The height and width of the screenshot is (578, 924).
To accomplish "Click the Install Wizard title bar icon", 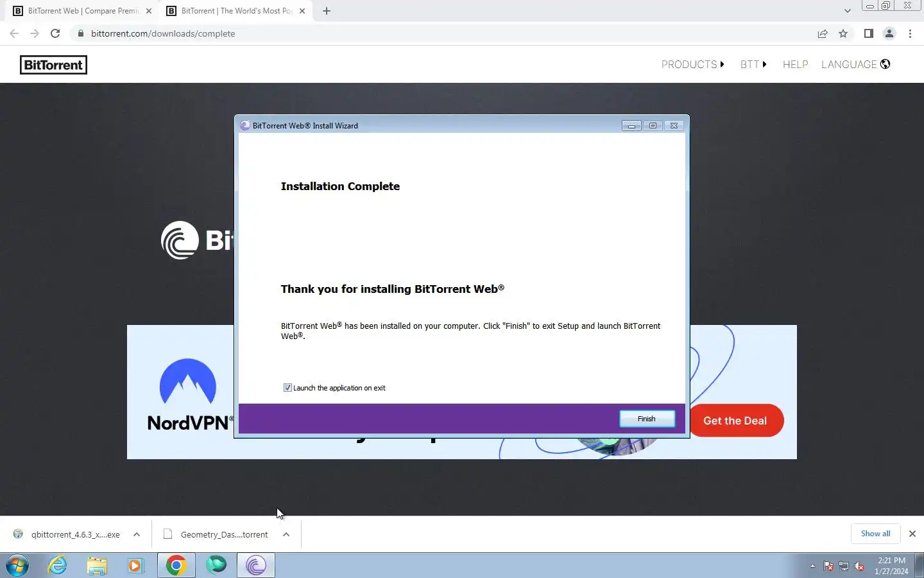I will point(244,125).
